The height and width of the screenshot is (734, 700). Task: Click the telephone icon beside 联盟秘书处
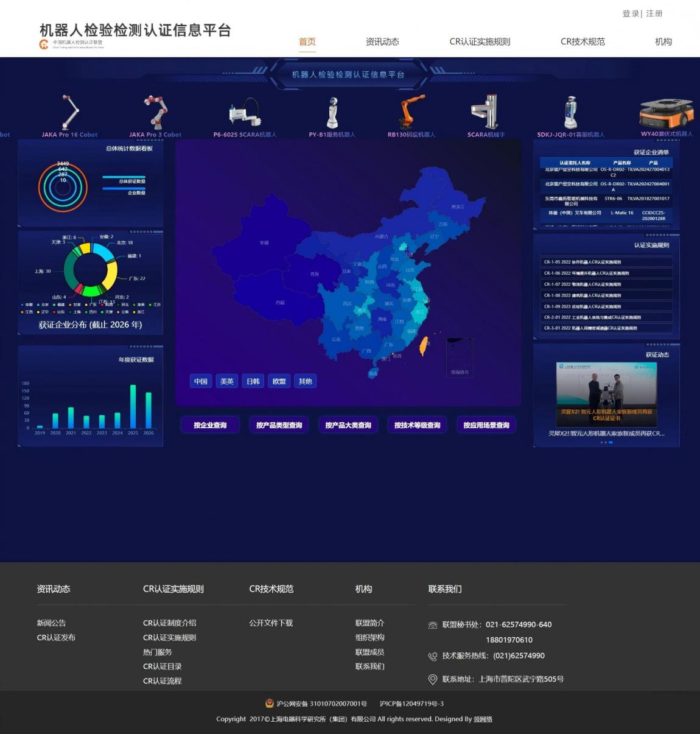pos(433,625)
